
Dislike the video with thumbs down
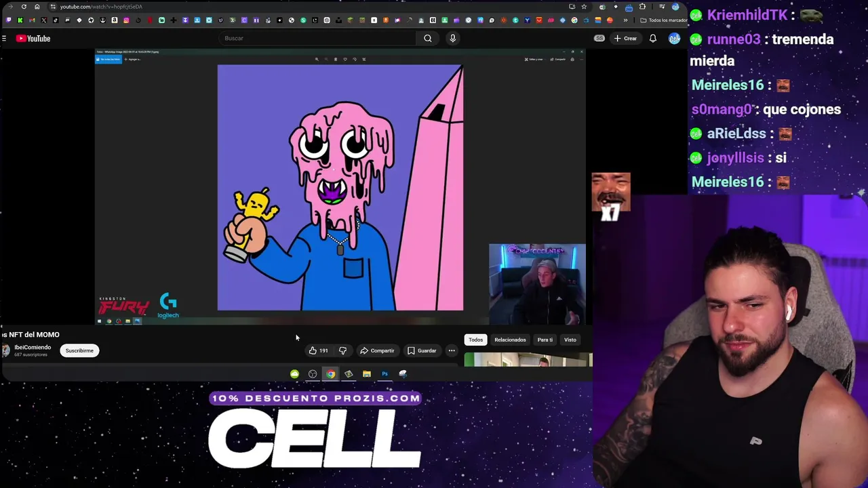pyautogui.click(x=342, y=351)
